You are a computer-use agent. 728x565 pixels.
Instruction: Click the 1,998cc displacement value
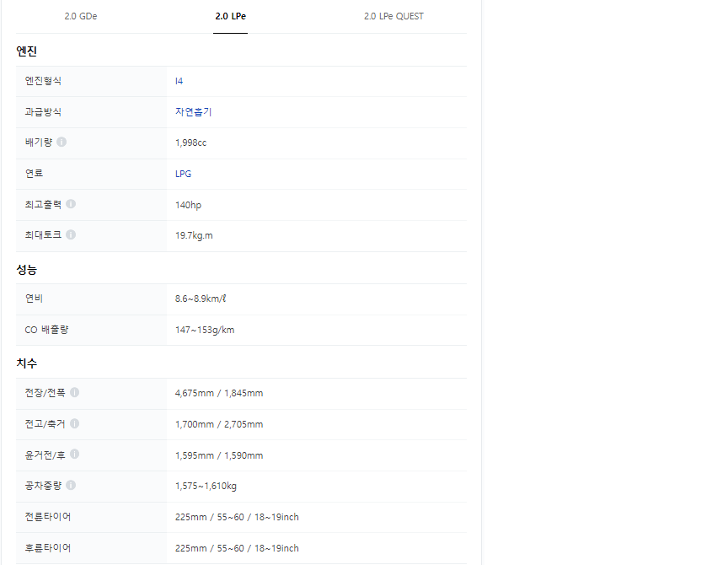tap(190, 143)
